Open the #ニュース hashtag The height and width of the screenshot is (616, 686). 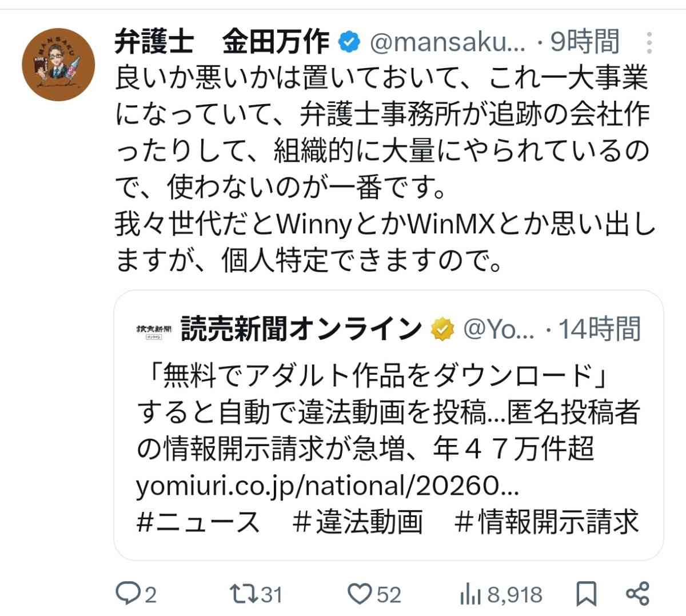click(198, 522)
